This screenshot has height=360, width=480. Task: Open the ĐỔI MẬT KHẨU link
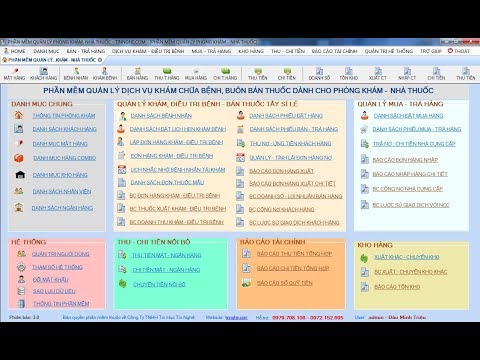pos(50,279)
